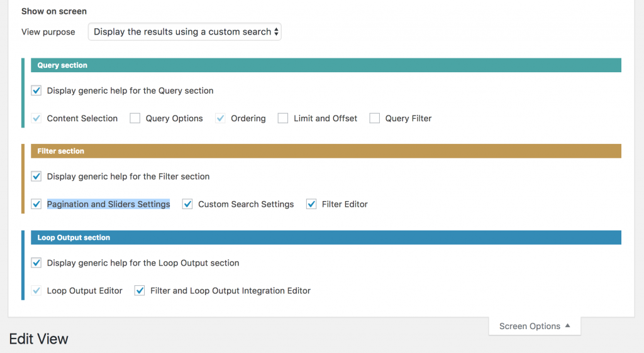The width and height of the screenshot is (644, 353).
Task: Click the Show on screen heading
Action: click(54, 11)
